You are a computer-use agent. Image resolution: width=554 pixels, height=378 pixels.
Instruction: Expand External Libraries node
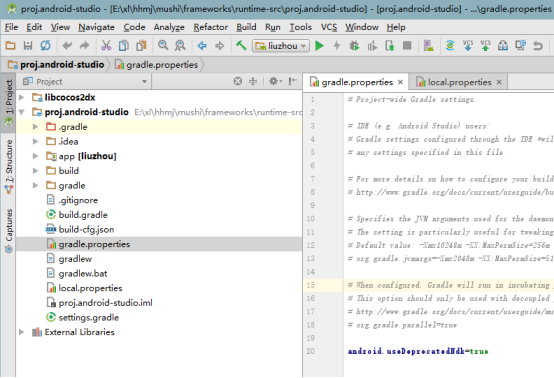[22, 332]
